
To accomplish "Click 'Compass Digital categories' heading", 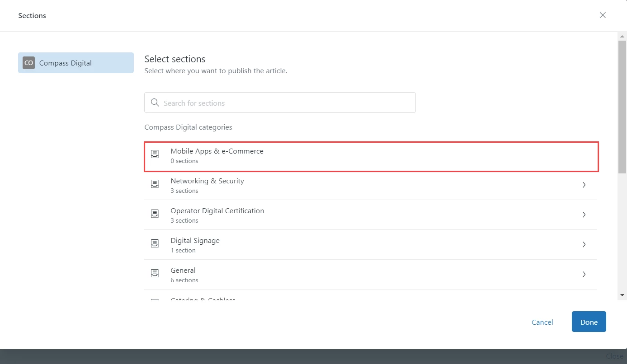I will coord(188,127).
